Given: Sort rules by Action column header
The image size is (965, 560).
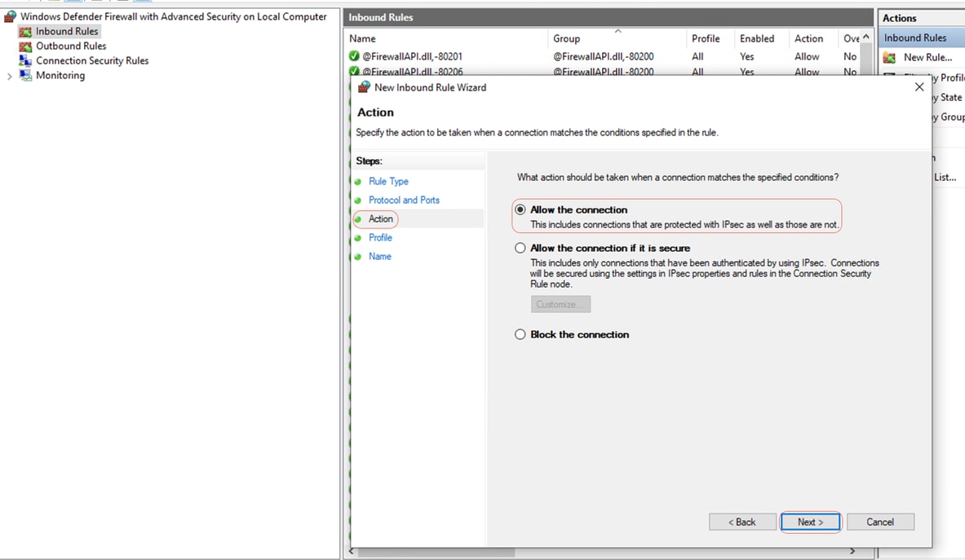Looking at the screenshot, I should tap(813, 38).
